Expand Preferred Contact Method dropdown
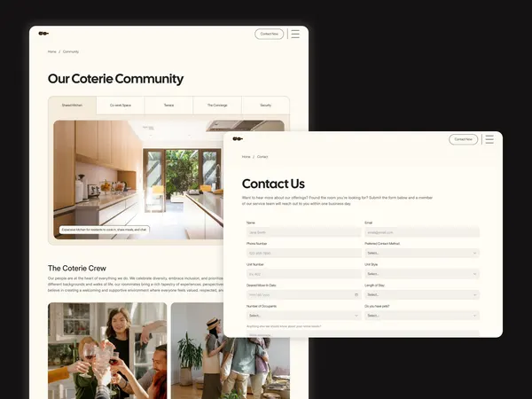 coord(422,253)
